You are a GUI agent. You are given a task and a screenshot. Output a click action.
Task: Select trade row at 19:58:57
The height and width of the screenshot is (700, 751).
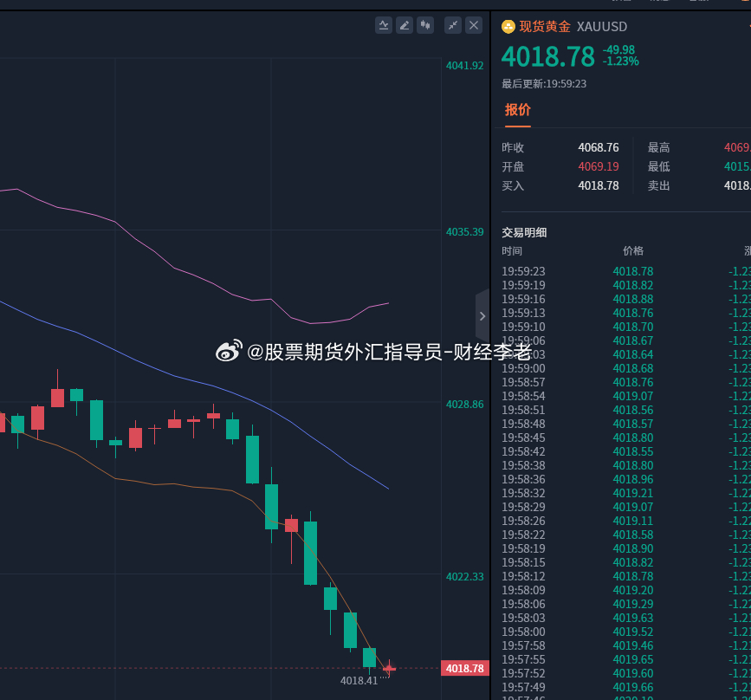[626, 383]
